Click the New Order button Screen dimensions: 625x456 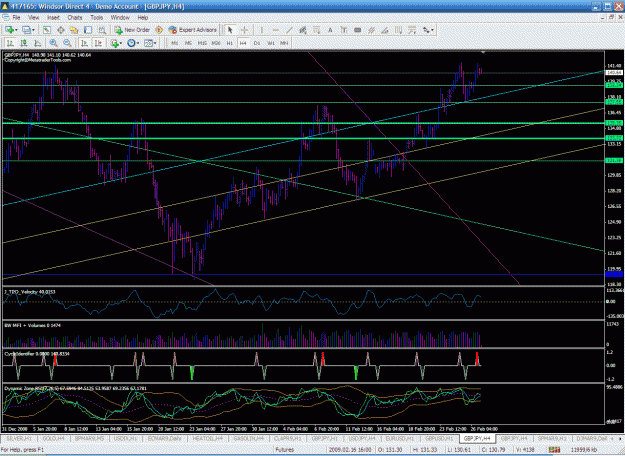tap(132, 30)
